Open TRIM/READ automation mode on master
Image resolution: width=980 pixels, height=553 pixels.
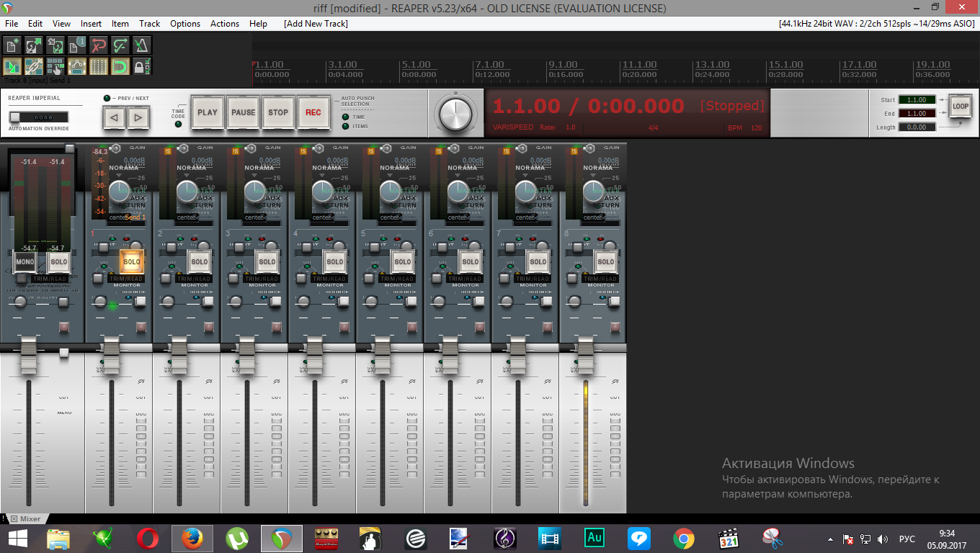(x=50, y=279)
